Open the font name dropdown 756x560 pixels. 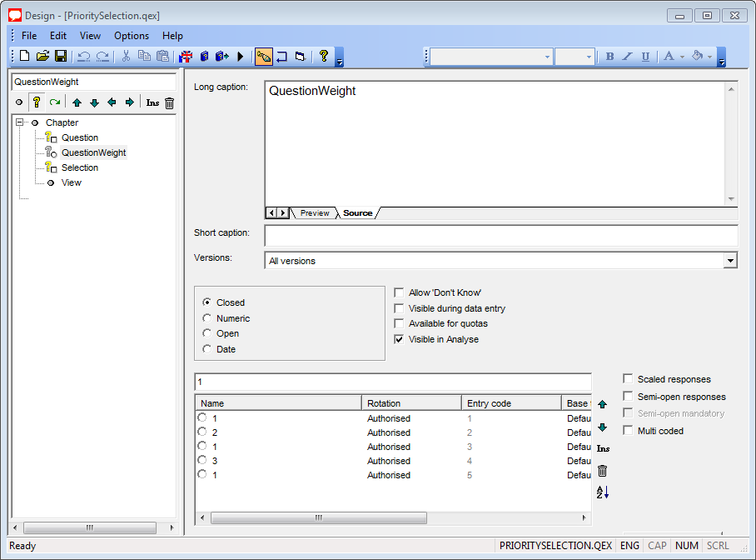click(x=547, y=57)
